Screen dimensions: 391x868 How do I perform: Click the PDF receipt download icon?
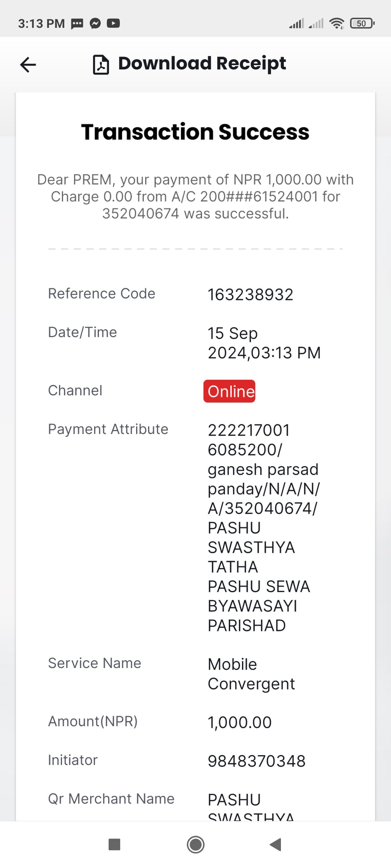(101, 64)
